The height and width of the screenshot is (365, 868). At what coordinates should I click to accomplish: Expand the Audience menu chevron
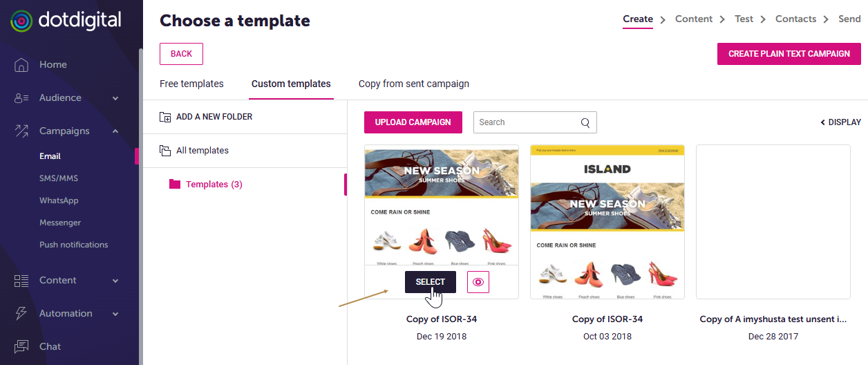click(x=115, y=98)
